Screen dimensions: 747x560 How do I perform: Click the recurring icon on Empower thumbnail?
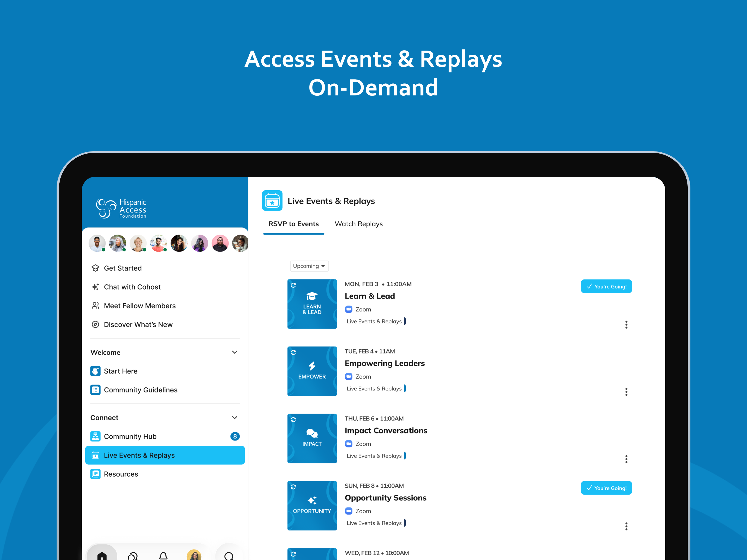point(293,352)
